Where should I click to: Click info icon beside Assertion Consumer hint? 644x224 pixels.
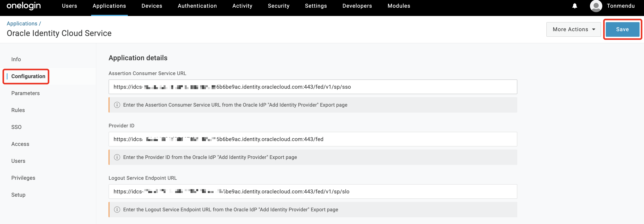click(x=117, y=105)
